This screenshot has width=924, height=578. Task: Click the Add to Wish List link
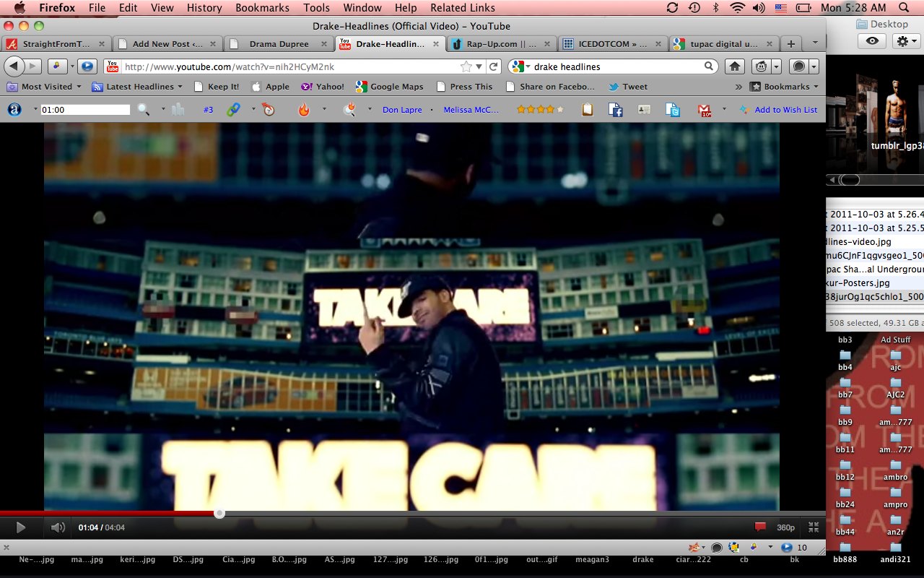click(x=785, y=110)
